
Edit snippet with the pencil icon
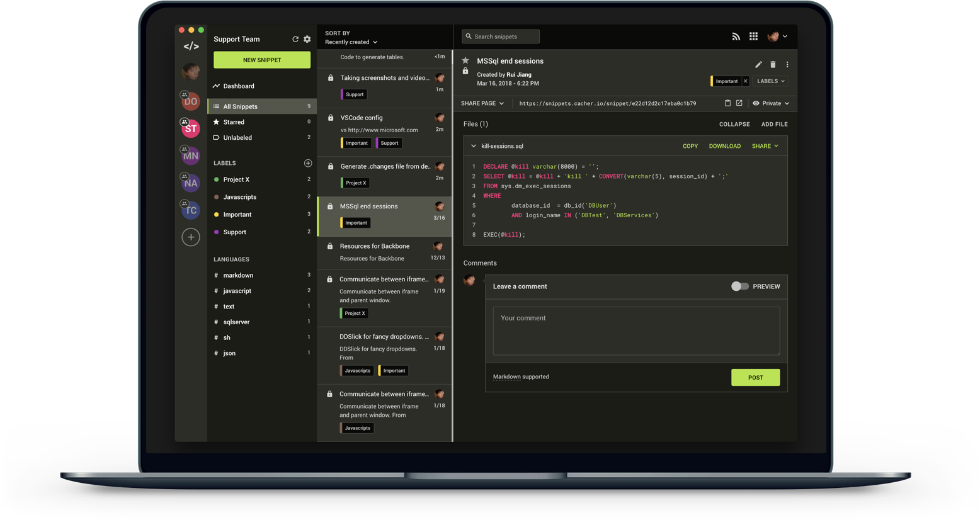pos(758,65)
